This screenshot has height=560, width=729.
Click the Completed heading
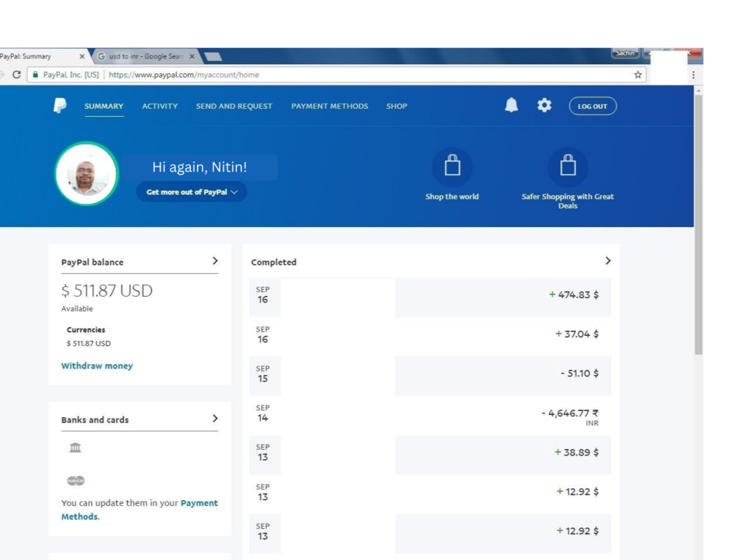click(273, 262)
